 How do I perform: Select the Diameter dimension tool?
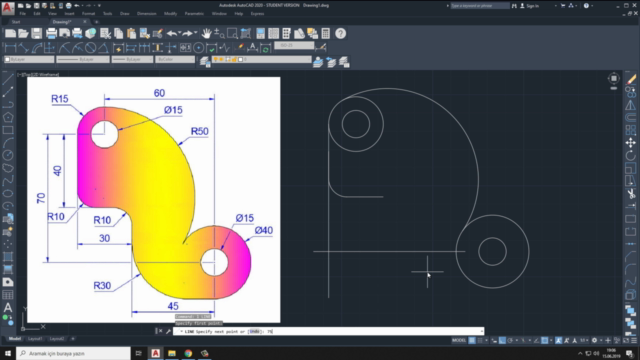(90, 48)
